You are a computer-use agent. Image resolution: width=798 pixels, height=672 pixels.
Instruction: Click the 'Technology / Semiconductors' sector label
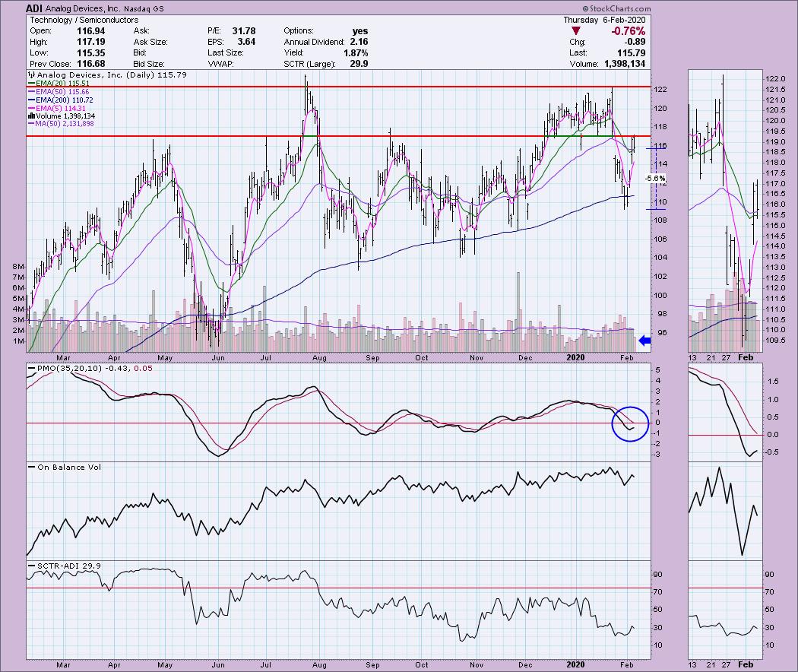pyautogui.click(x=84, y=20)
